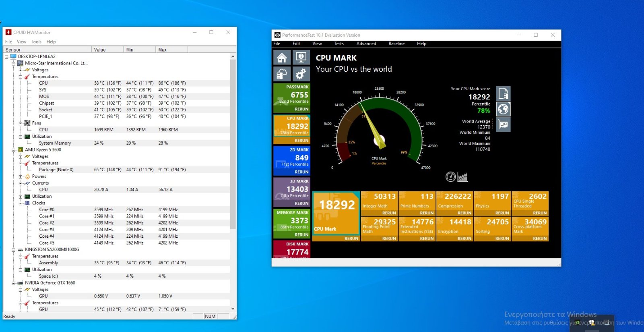Click the Micro-Star motherboard icon
This screenshot has height=332, width=644.
click(20, 63)
